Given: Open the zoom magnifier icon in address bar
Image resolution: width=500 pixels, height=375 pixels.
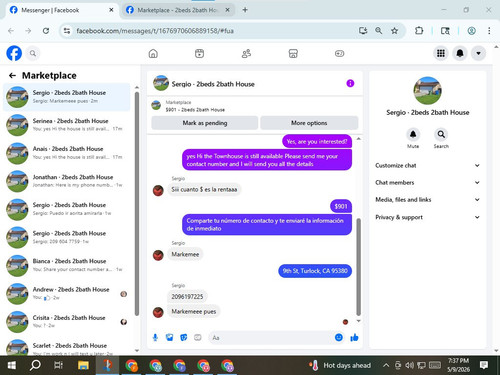Looking at the screenshot, I should [x=378, y=31].
